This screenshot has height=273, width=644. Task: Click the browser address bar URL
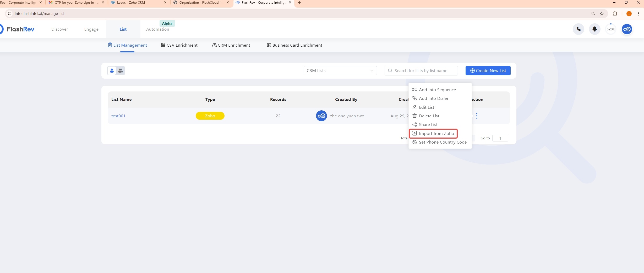click(40, 14)
